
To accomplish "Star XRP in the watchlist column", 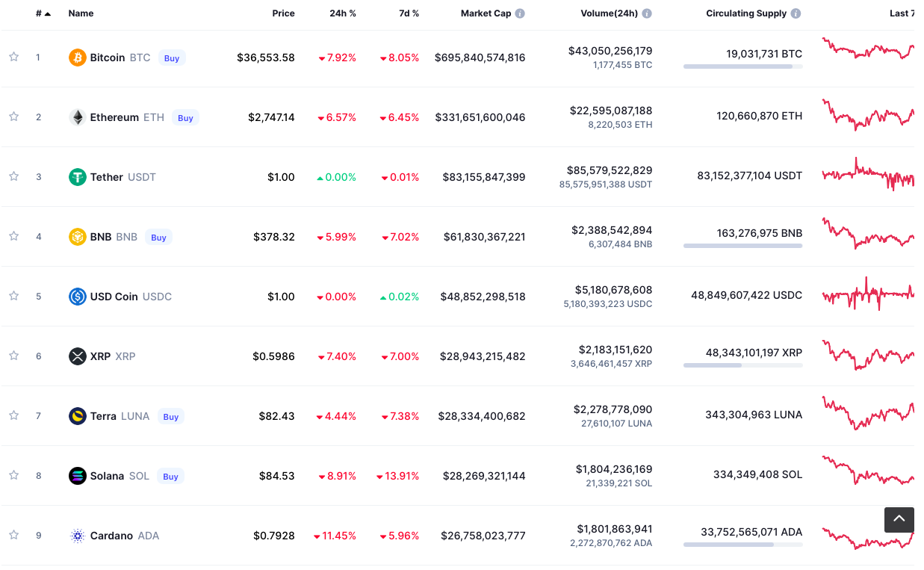I will click(x=13, y=356).
